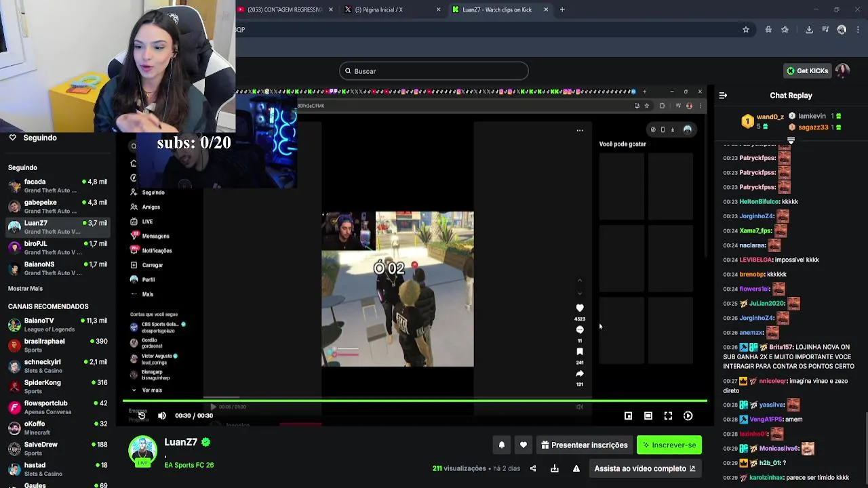868x488 pixels.
Task: Open the LuanZ7 channel name link
Action: (180, 442)
